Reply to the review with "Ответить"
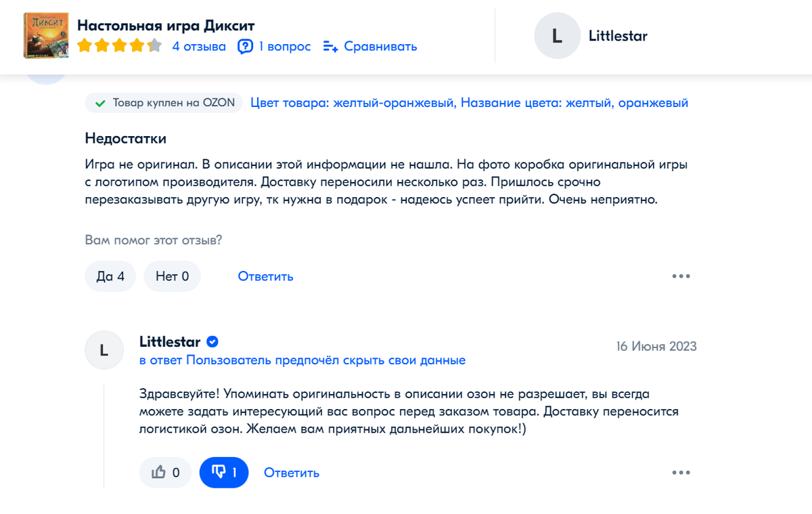This screenshot has height=514, width=812. pyautogui.click(x=265, y=276)
